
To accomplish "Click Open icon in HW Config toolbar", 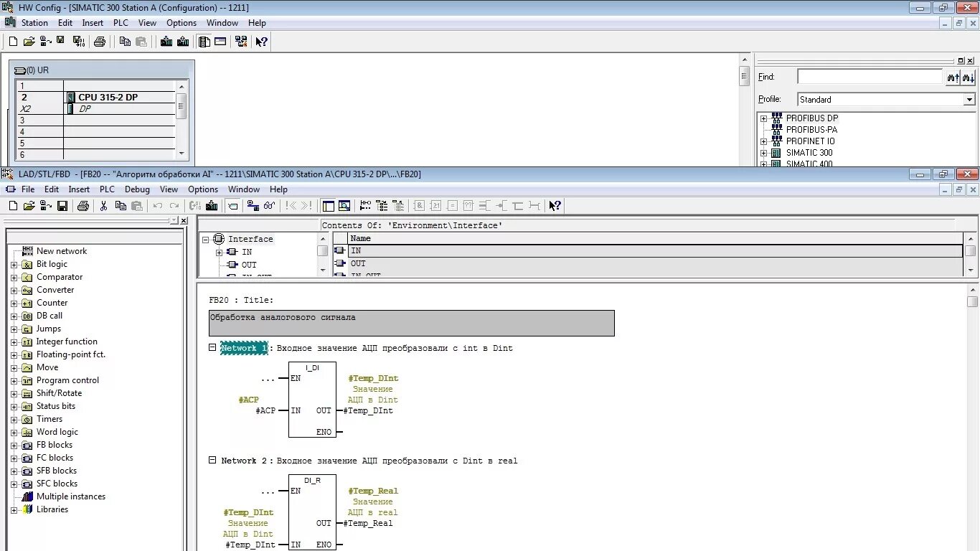I will click(29, 42).
